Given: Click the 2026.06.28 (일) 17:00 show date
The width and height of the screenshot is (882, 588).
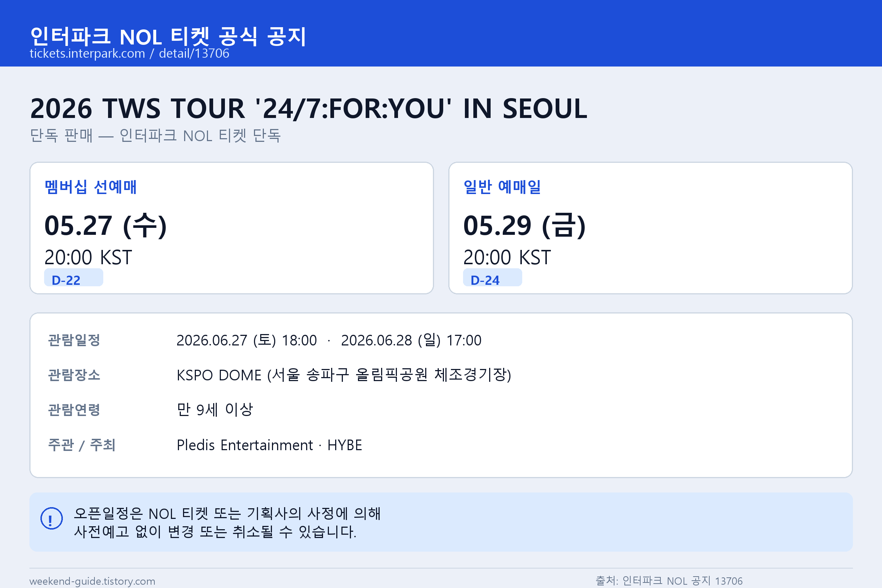Looking at the screenshot, I should pos(411,341).
